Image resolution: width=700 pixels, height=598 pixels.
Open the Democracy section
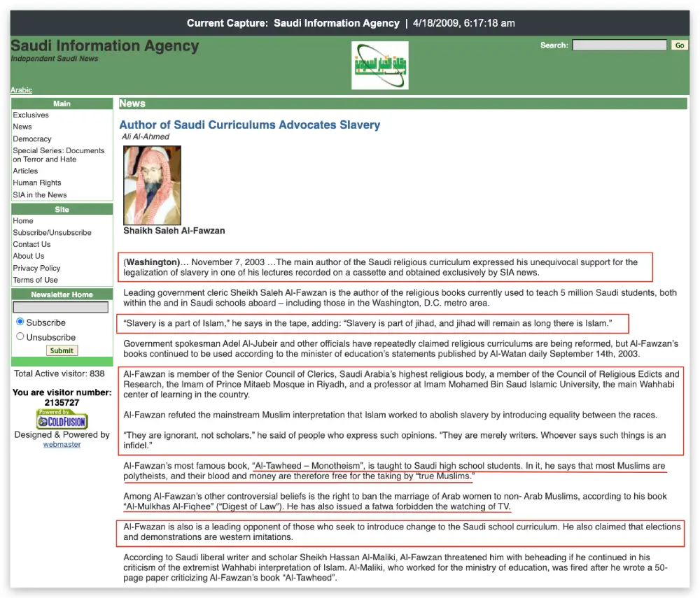pos(32,138)
